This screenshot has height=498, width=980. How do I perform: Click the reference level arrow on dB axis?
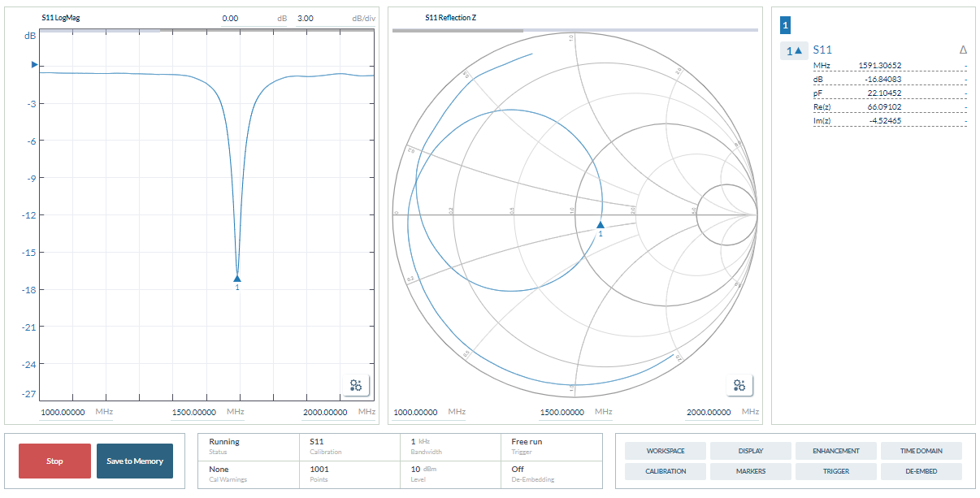point(34,64)
